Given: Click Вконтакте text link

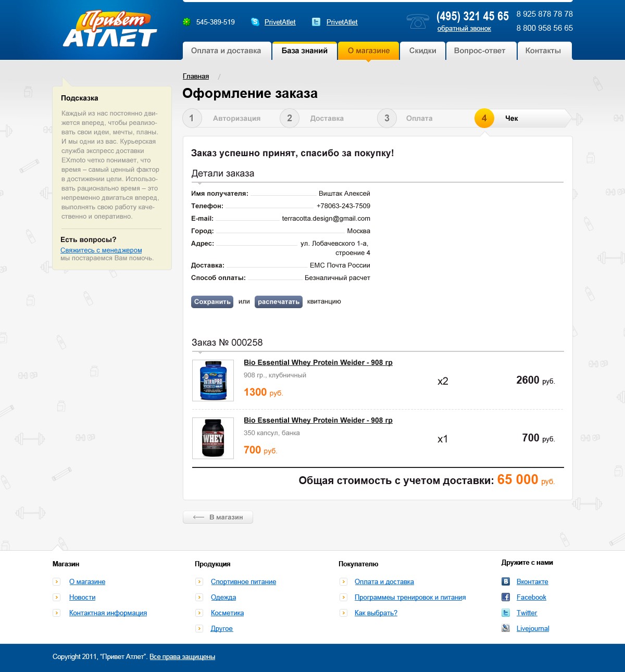Looking at the screenshot, I should pos(532,581).
